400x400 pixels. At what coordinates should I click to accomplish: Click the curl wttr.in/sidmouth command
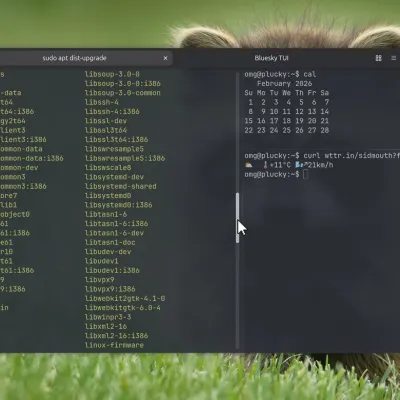[351, 156]
